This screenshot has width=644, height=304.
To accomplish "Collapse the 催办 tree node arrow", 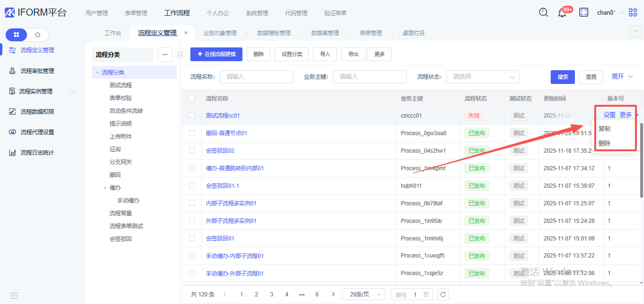I will click(x=105, y=188).
